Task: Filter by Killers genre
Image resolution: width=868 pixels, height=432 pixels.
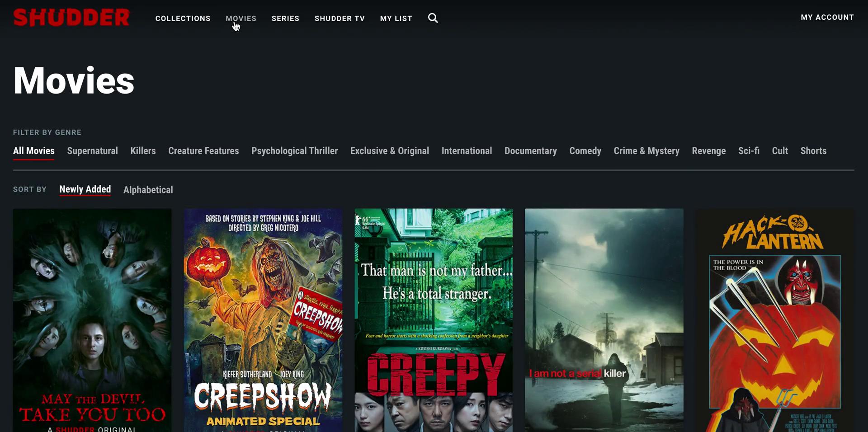Action: [143, 151]
